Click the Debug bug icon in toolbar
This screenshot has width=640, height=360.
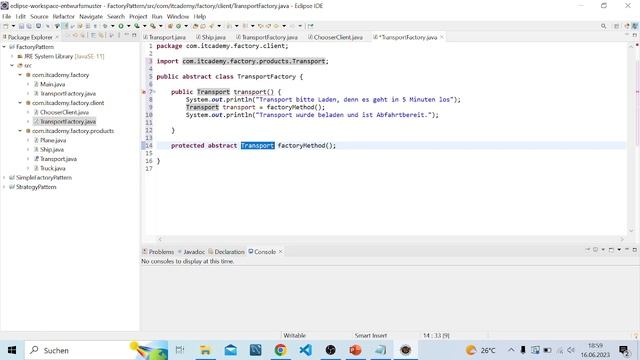105,26
